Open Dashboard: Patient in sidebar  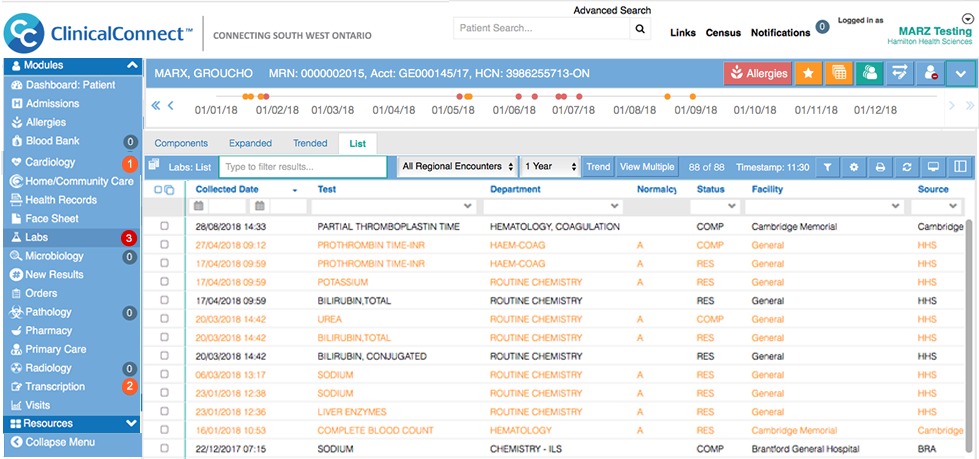(69, 85)
